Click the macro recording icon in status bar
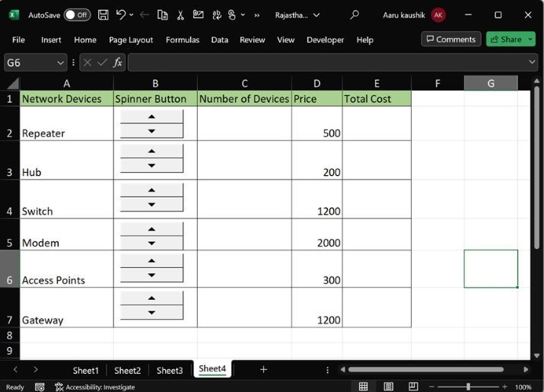Image resolution: width=544 pixels, height=392 pixels. point(40,387)
